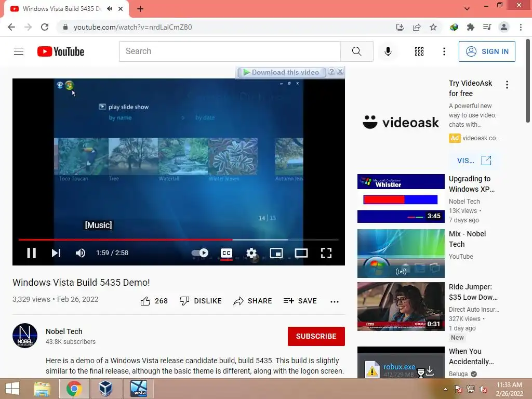Open the globe extension icon
This screenshot has height=399, width=532.
pyautogui.click(x=454, y=27)
